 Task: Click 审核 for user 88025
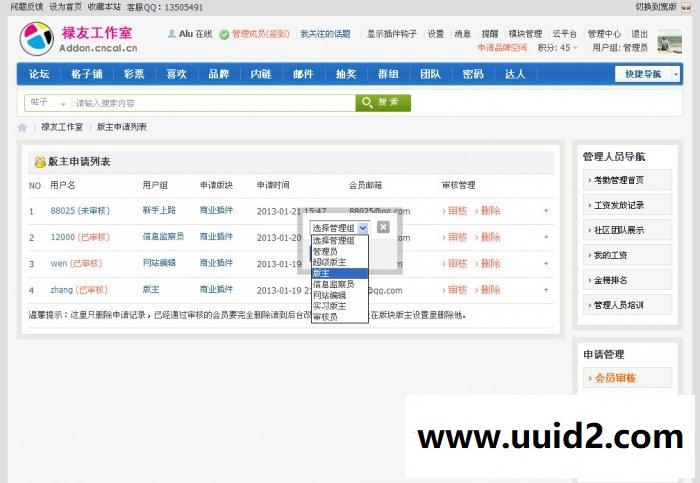point(455,211)
